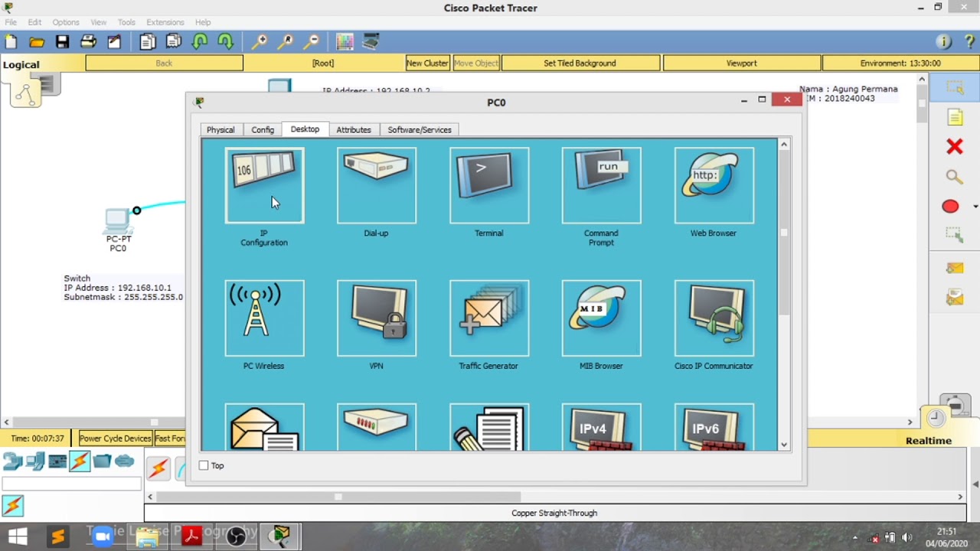Open the Attributes tab
The height and width of the screenshot is (551, 980).
[354, 130]
